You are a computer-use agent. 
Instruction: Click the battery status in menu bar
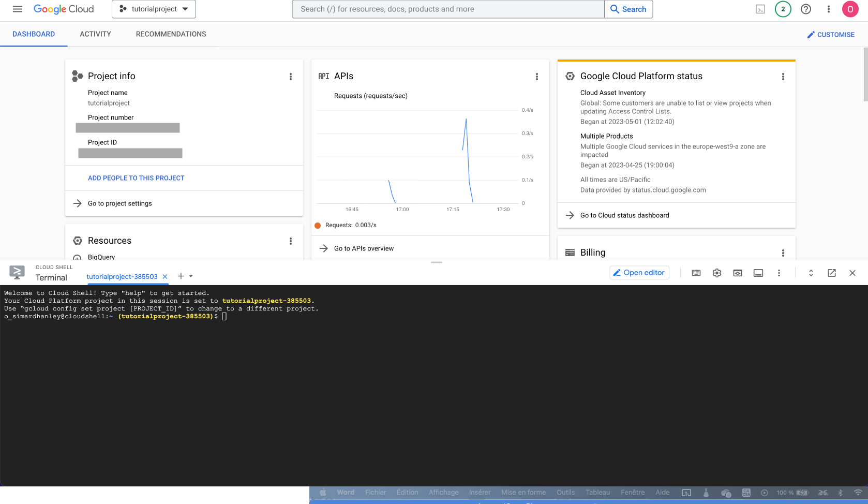click(x=792, y=493)
